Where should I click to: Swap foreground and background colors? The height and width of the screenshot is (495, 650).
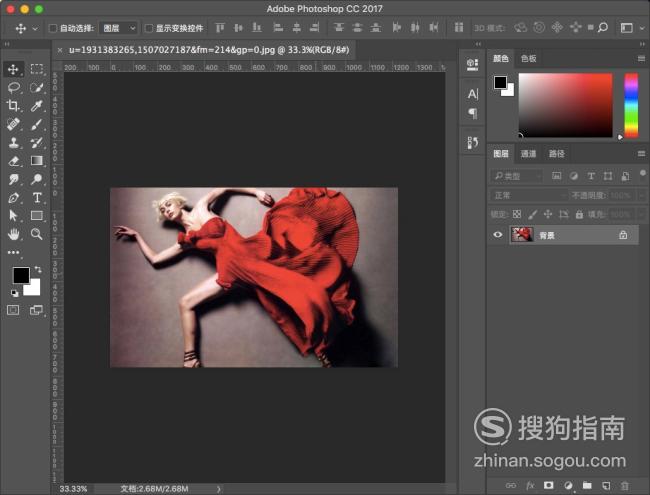coord(38,269)
